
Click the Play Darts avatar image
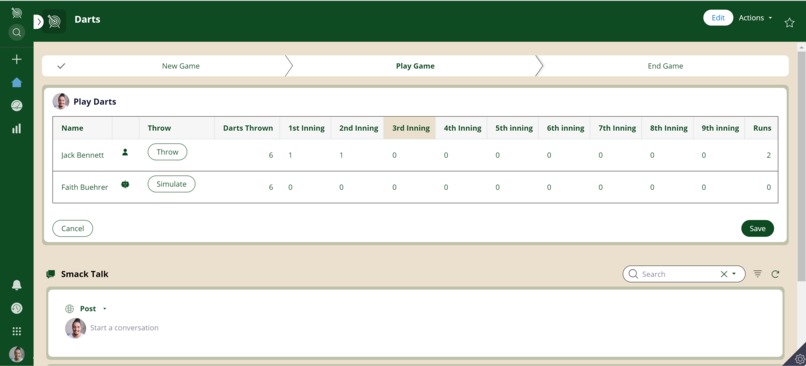tap(61, 101)
